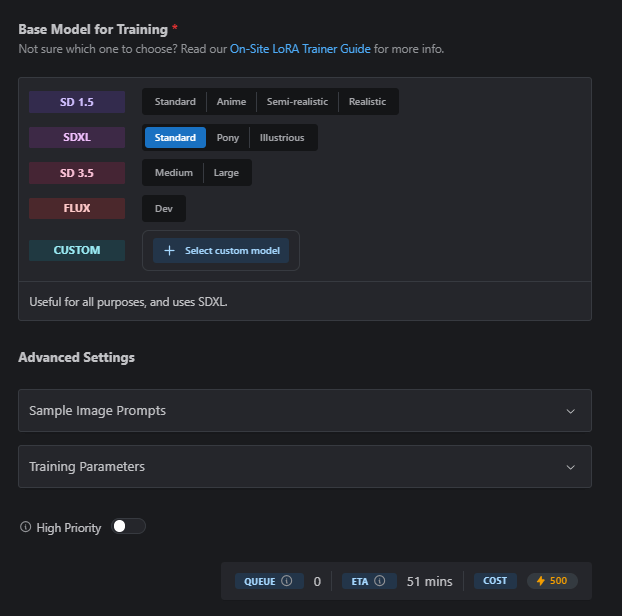Image resolution: width=622 pixels, height=616 pixels.
Task: Click the High Priority info icon
Action: pos(25,527)
